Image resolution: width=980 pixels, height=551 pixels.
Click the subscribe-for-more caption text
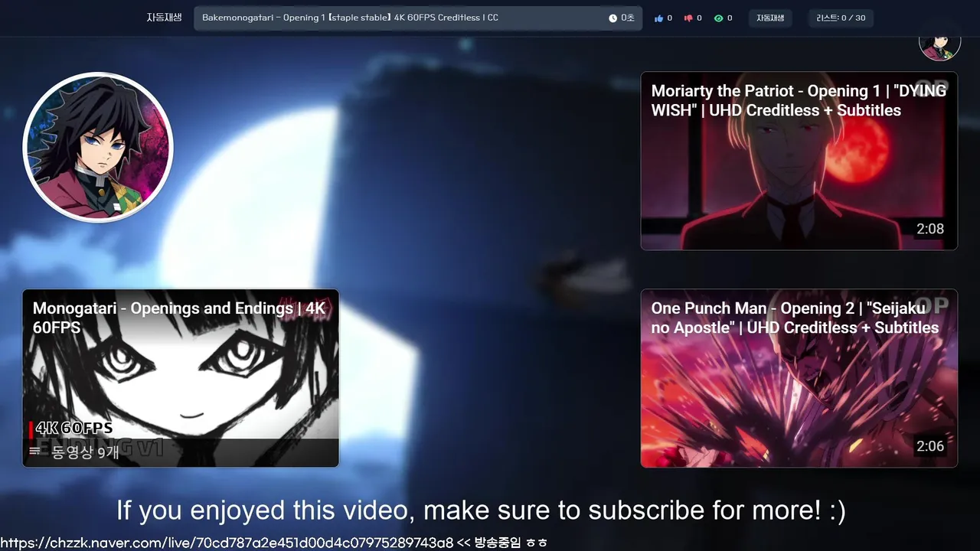click(x=481, y=510)
